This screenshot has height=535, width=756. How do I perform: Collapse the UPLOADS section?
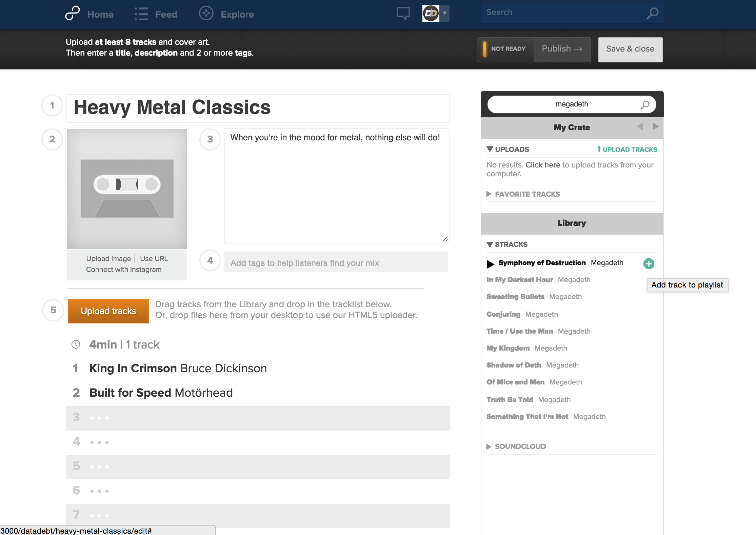[x=490, y=149]
